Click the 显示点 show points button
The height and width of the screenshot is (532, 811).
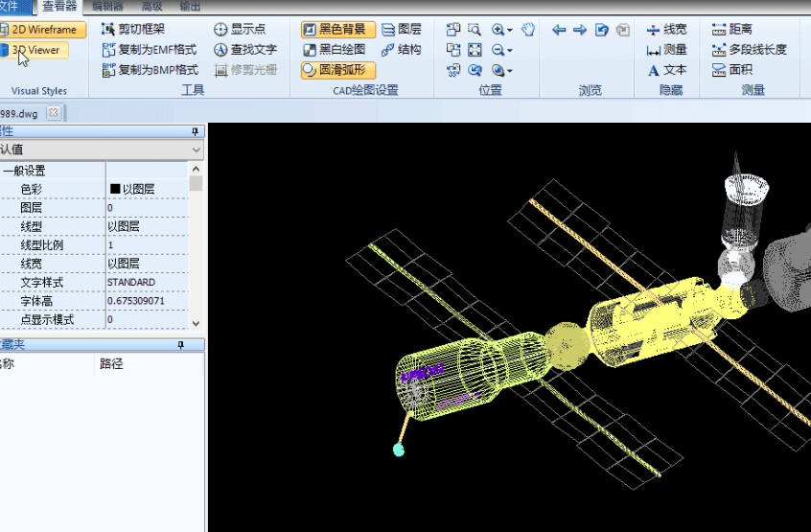[x=239, y=30]
